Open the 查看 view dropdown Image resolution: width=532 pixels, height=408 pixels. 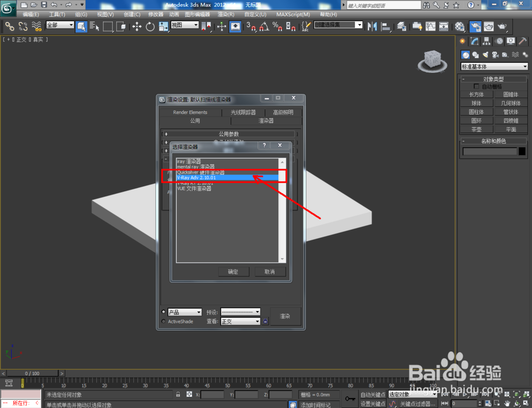coord(240,321)
